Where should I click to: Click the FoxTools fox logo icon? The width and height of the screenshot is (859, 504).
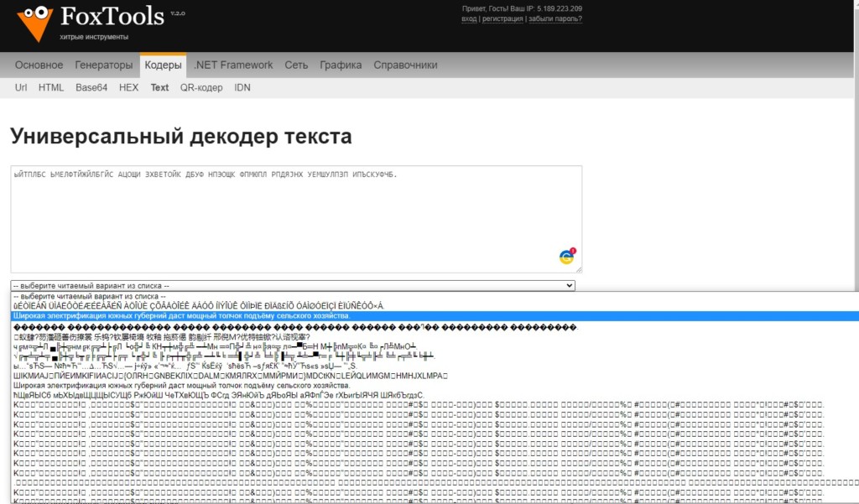pyautogui.click(x=35, y=23)
